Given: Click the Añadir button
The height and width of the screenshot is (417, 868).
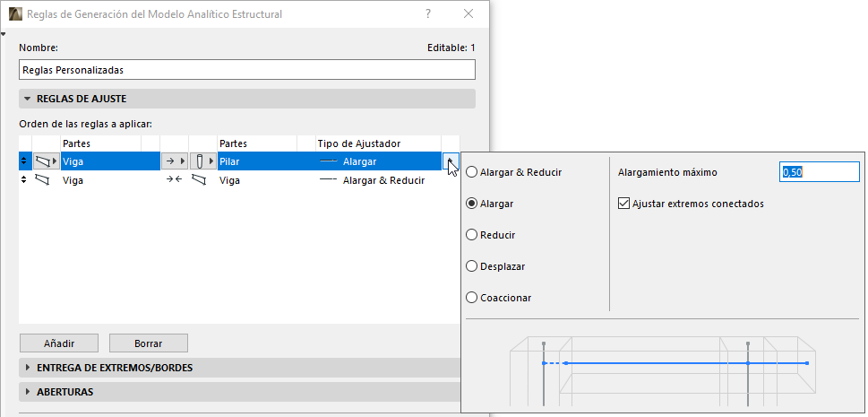Looking at the screenshot, I should pos(59,343).
